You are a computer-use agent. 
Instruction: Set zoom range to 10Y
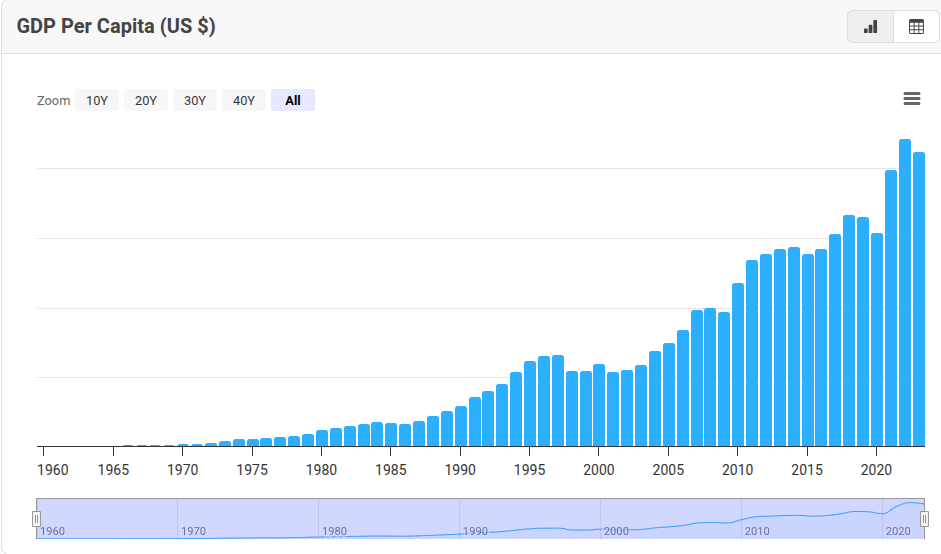(97, 100)
